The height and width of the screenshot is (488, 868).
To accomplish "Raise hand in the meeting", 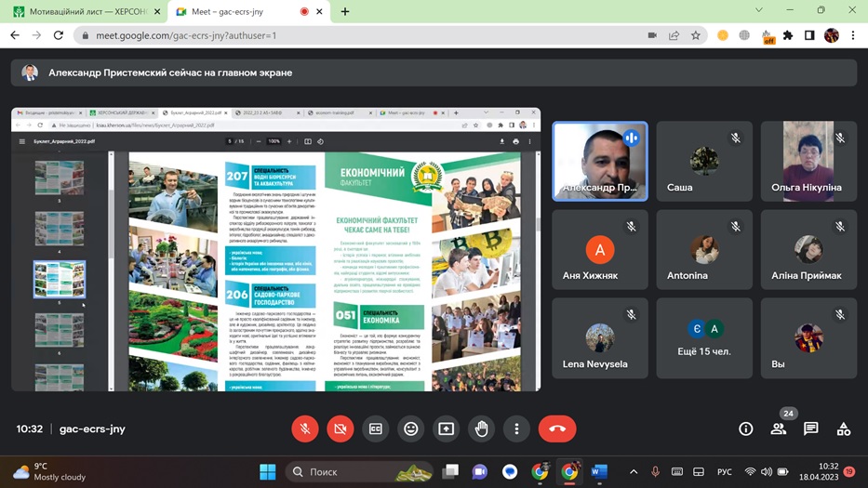I will tap(481, 429).
